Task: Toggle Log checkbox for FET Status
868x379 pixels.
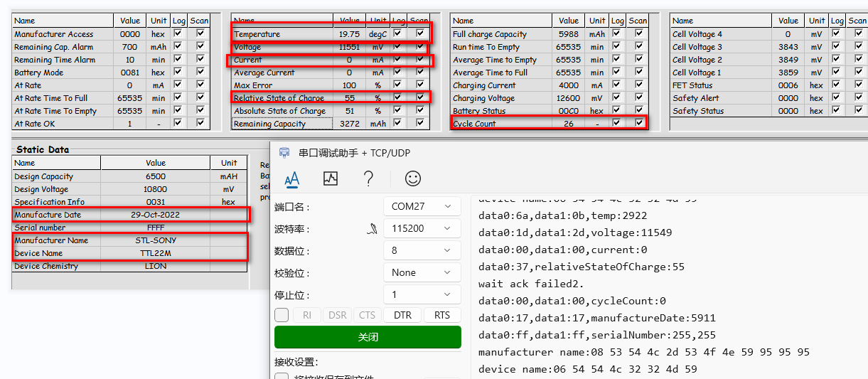Action: coord(837,85)
